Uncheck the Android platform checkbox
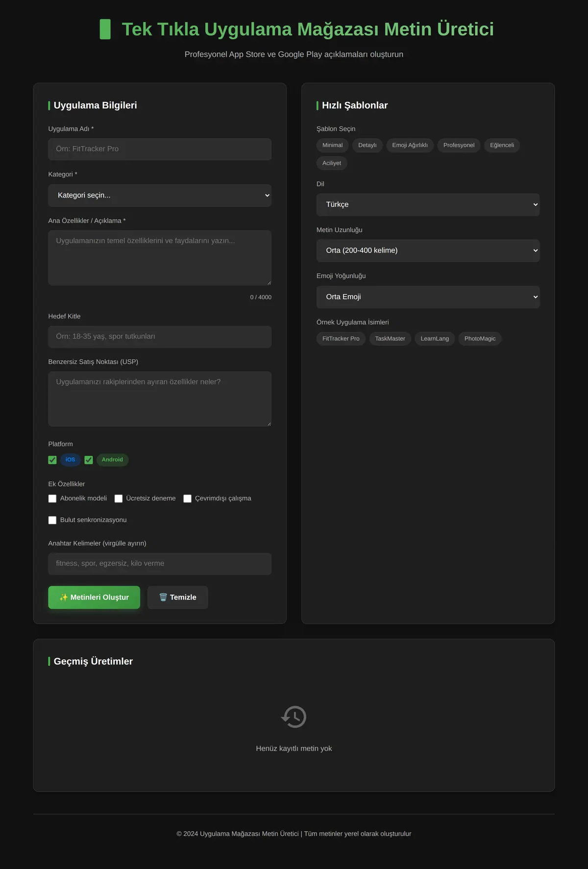The height and width of the screenshot is (869, 588). [x=89, y=460]
